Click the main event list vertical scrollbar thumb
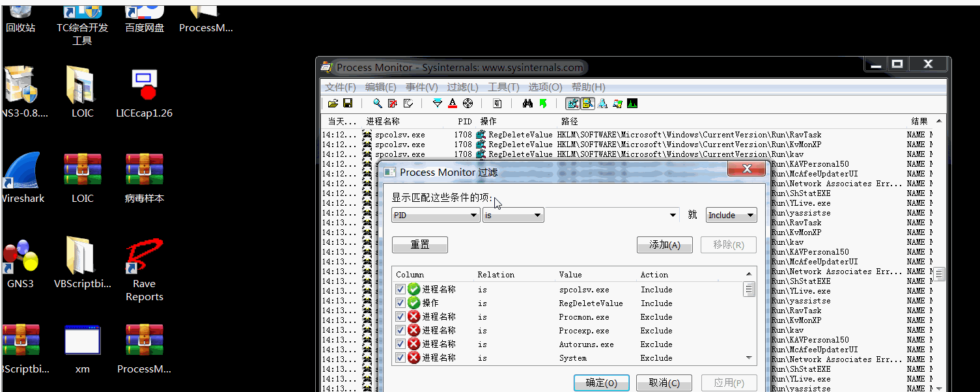Image resolution: width=980 pixels, height=392 pixels. click(940, 274)
